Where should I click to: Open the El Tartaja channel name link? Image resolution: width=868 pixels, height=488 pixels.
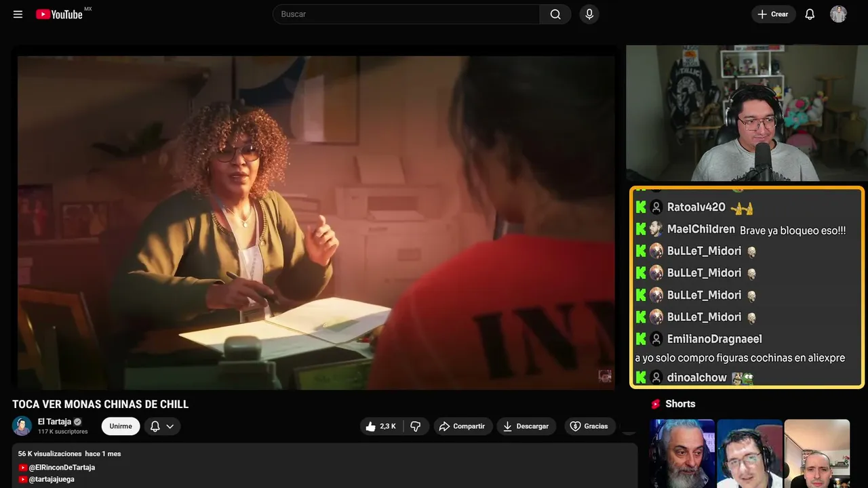coord(54,422)
